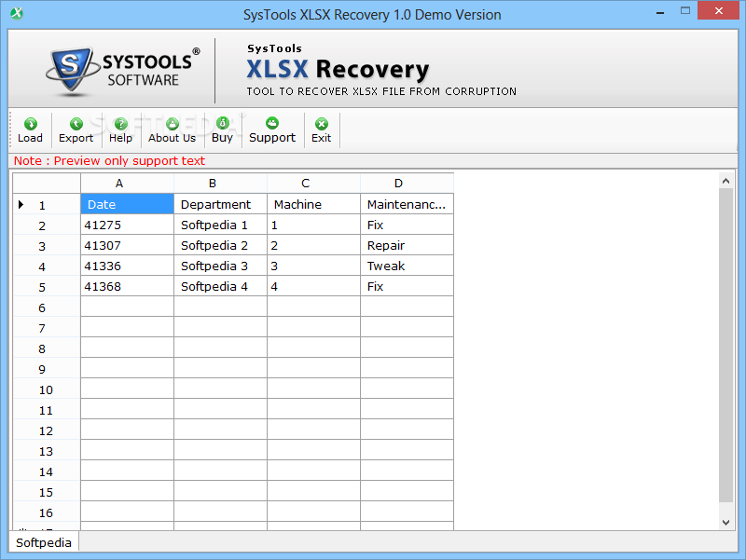Screen dimensions: 746x560
Task: Select the Machine header cell
Action: [313, 204]
